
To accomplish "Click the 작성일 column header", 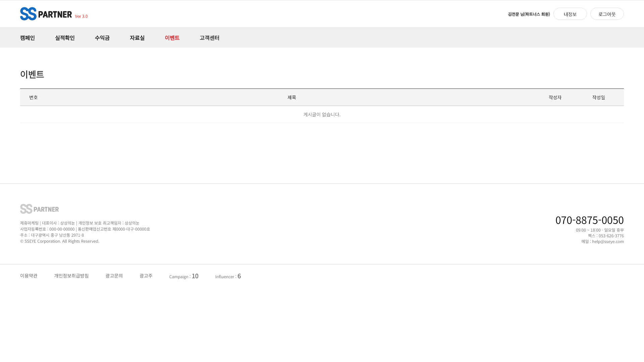I will tap(599, 97).
